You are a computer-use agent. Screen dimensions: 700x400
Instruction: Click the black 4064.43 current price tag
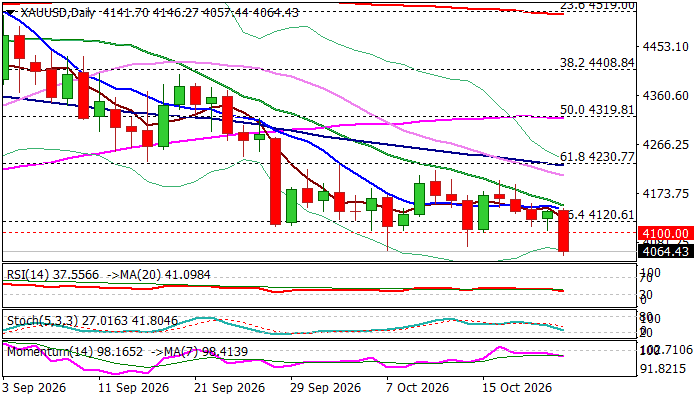coord(666,251)
